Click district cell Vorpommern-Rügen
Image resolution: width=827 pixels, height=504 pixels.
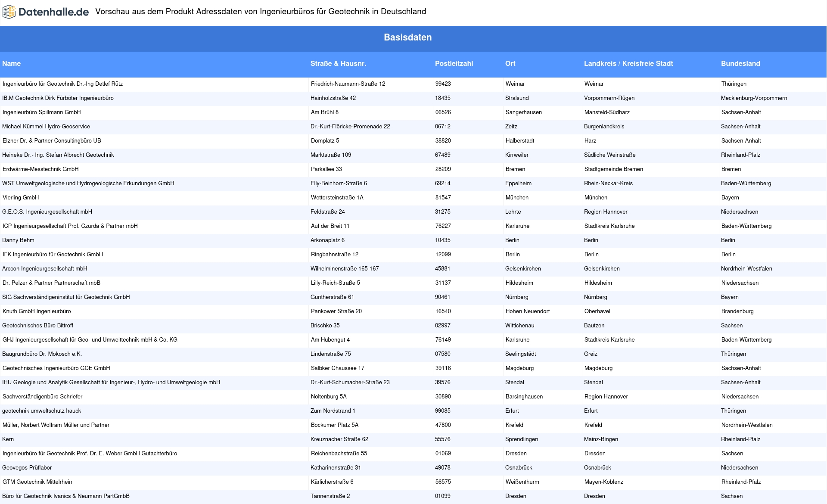click(x=609, y=98)
